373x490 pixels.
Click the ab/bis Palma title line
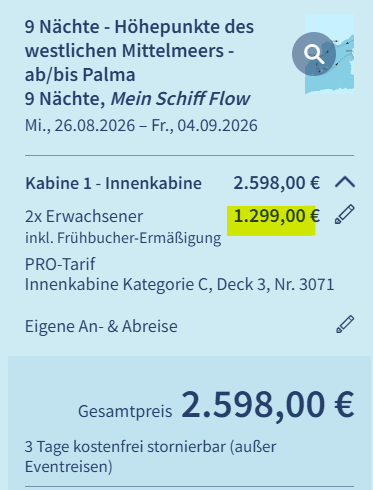(80, 75)
